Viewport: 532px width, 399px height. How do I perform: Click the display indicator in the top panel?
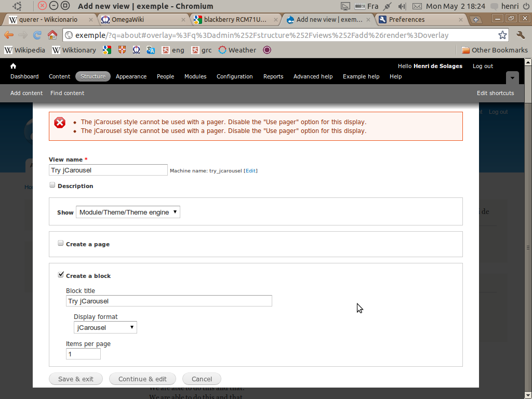tap(345, 6)
